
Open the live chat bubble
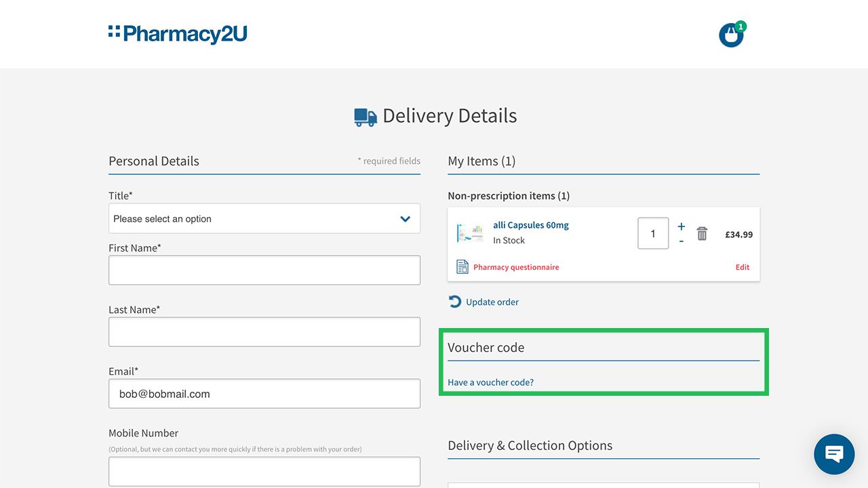click(x=834, y=454)
